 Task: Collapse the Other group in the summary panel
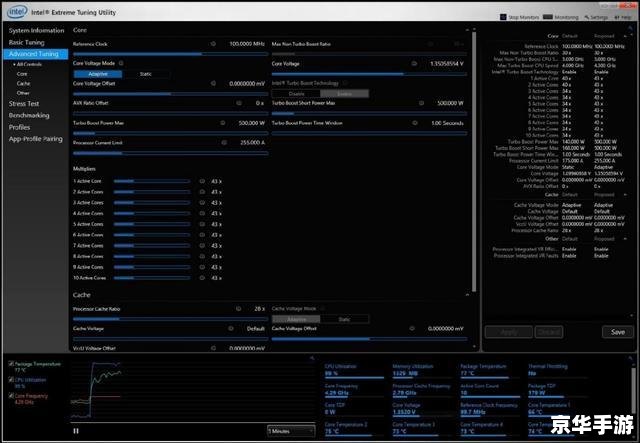pos(626,239)
